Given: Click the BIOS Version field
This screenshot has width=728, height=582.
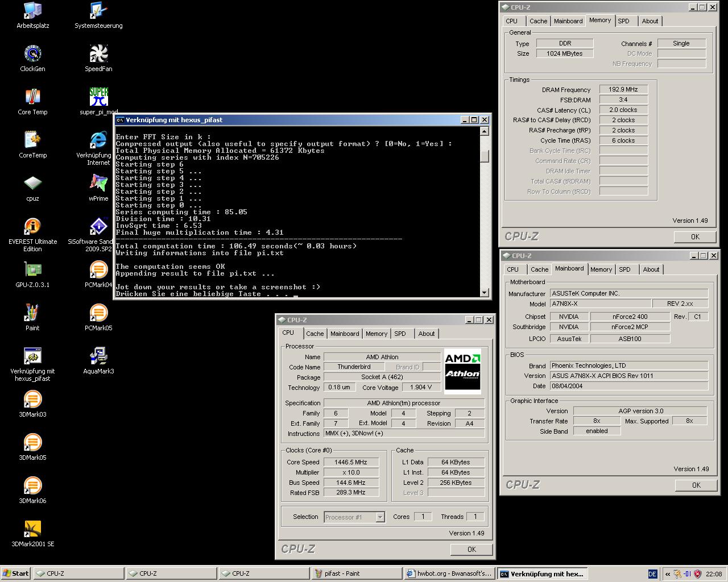Looking at the screenshot, I should [x=629, y=376].
